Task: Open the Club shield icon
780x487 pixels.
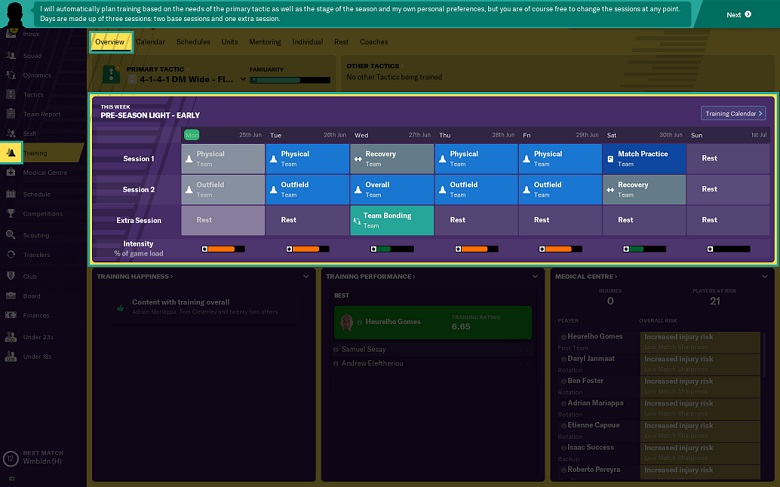Action: (11, 276)
